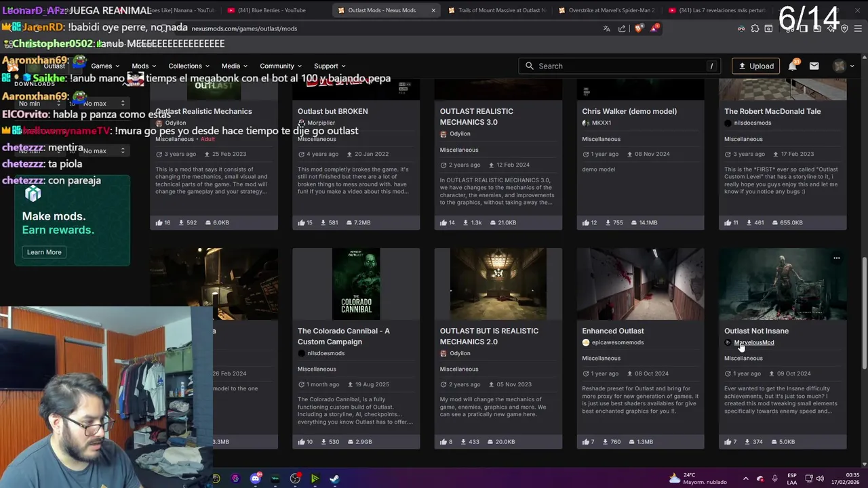This screenshot has width=868, height=488.
Task: Show hidden system tray icons chevron
Action: (745, 479)
